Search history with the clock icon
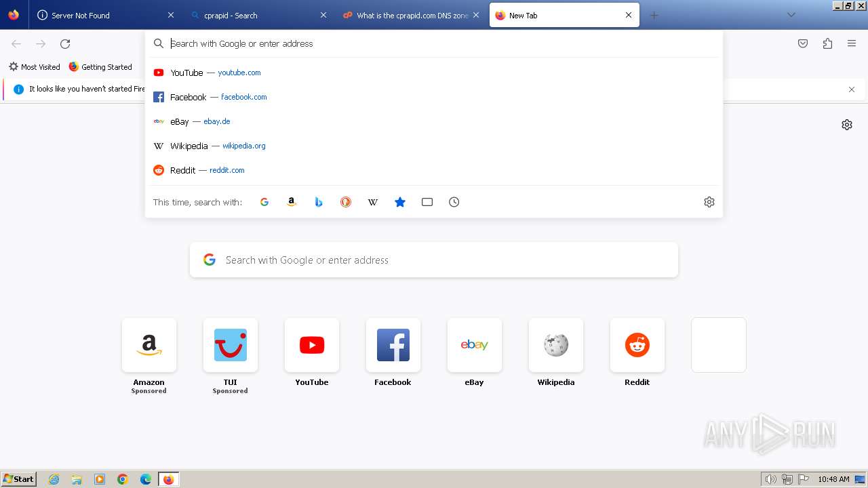 pos(454,202)
